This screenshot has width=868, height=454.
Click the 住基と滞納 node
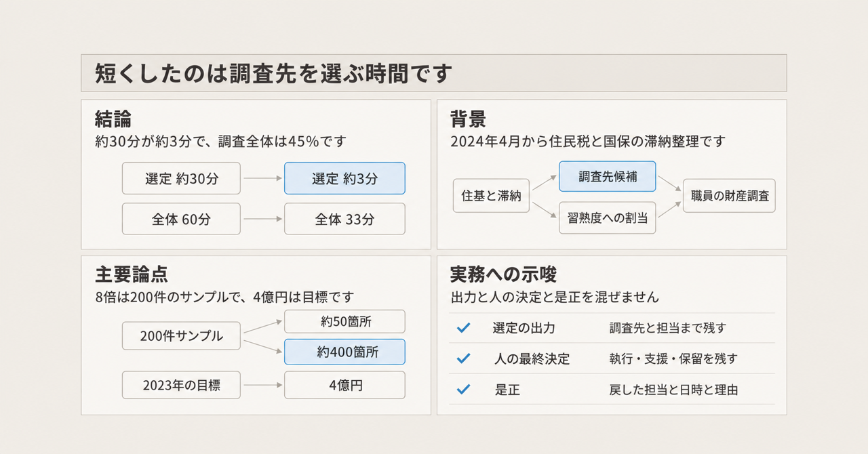tap(491, 197)
